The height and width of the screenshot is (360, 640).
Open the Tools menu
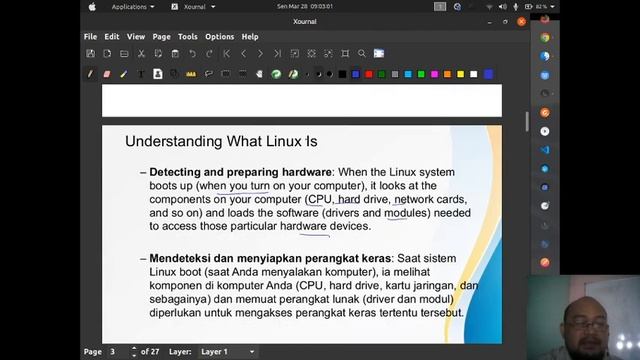(187, 37)
